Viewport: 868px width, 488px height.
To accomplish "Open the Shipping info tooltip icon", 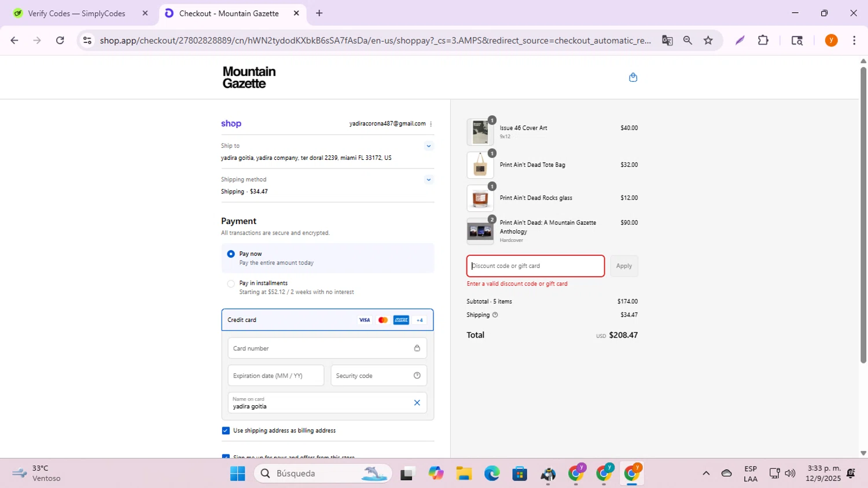I will (495, 315).
